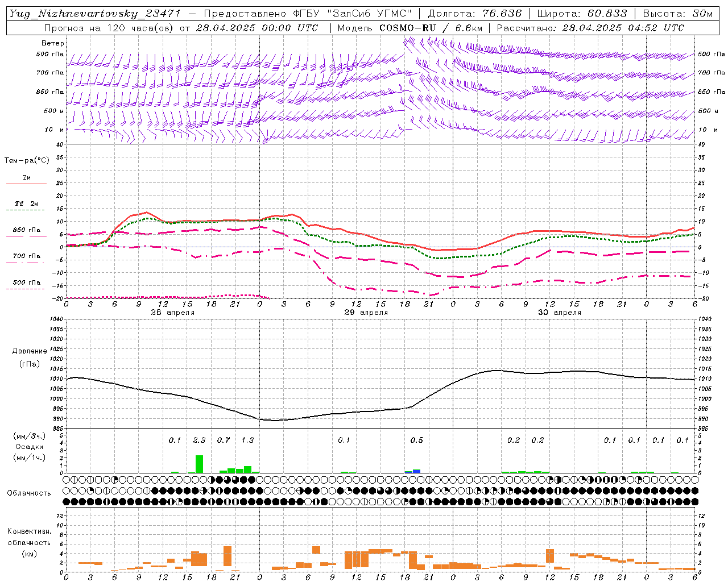Viewport: 728px width, 582px height.
Task: Click the station title Yug_Nizhnevartovsky_23471
Action: 96,14
